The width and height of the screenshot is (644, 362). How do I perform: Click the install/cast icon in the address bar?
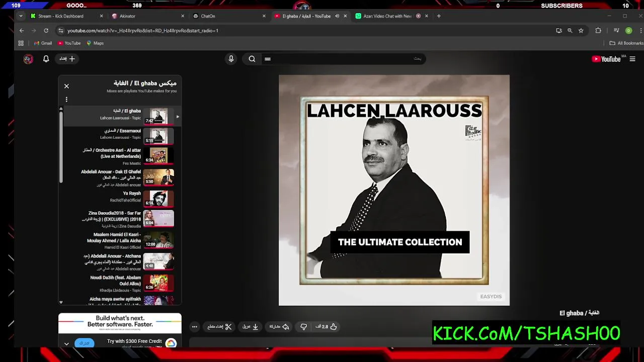point(558,31)
